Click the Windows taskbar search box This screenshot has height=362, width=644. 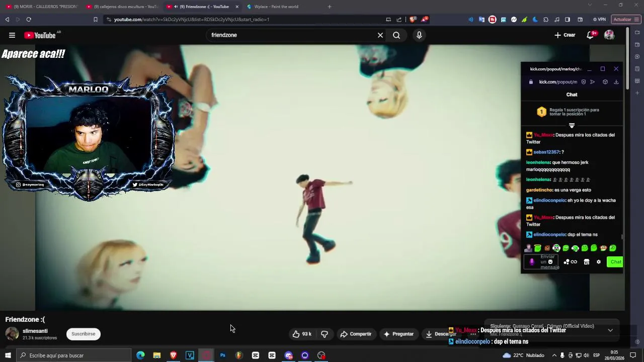coord(73,355)
